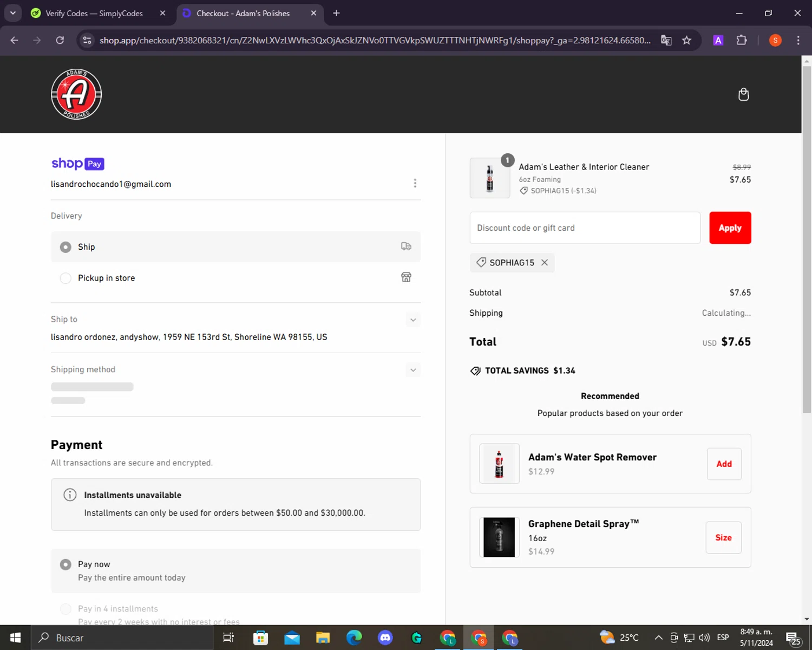This screenshot has height=650, width=812.
Task: Click the email lisandrochocando1@gmail.com
Action: click(111, 184)
